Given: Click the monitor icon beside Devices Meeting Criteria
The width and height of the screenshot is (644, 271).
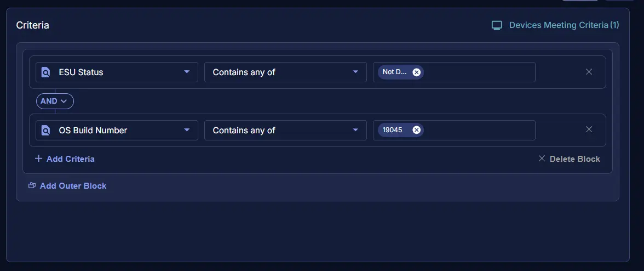Looking at the screenshot, I should [x=497, y=26].
